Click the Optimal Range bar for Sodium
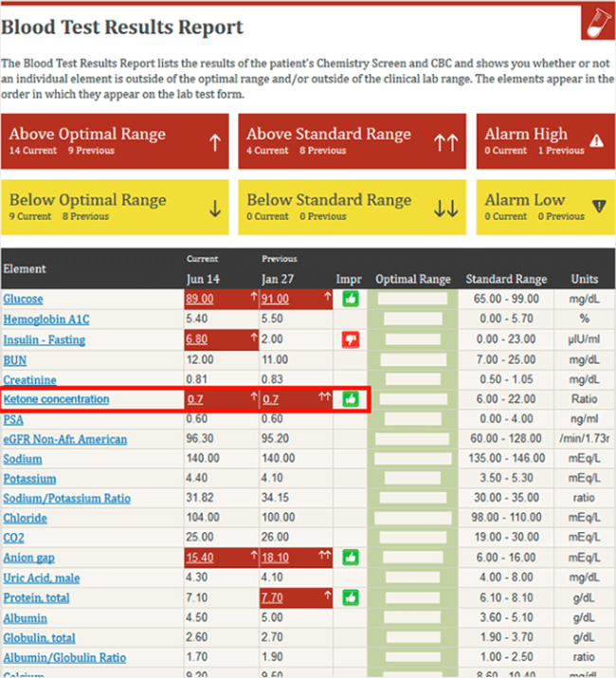 pos(413,459)
